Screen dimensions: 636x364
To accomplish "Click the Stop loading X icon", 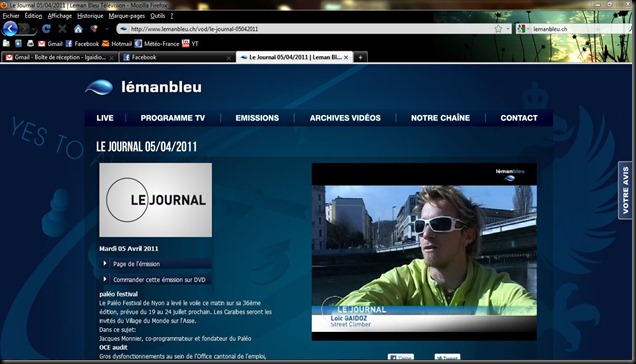I will [x=62, y=29].
